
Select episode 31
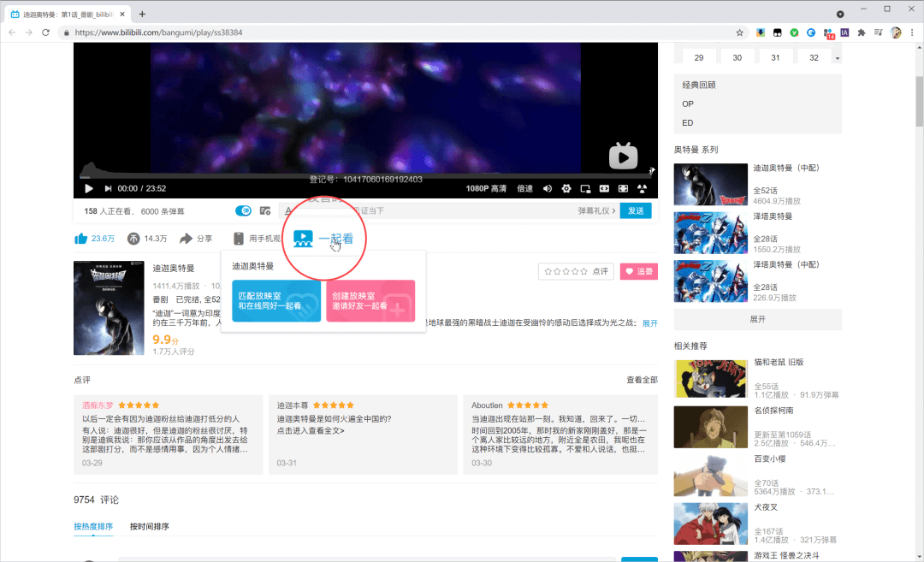tap(775, 57)
